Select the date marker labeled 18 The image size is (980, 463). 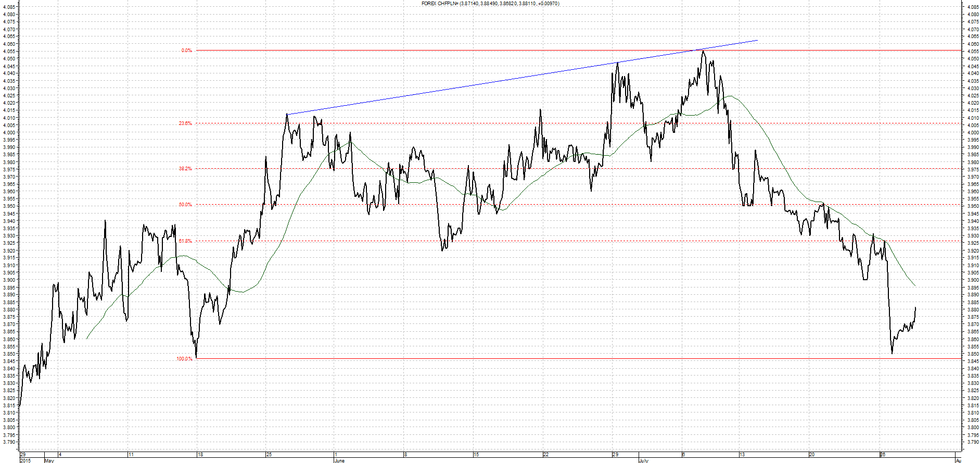pos(200,455)
